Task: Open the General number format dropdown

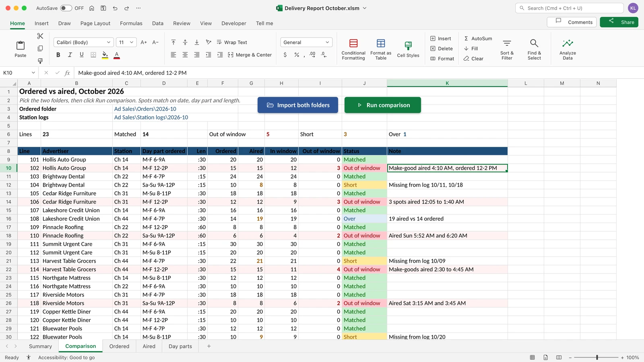Action: click(x=306, y=42)
